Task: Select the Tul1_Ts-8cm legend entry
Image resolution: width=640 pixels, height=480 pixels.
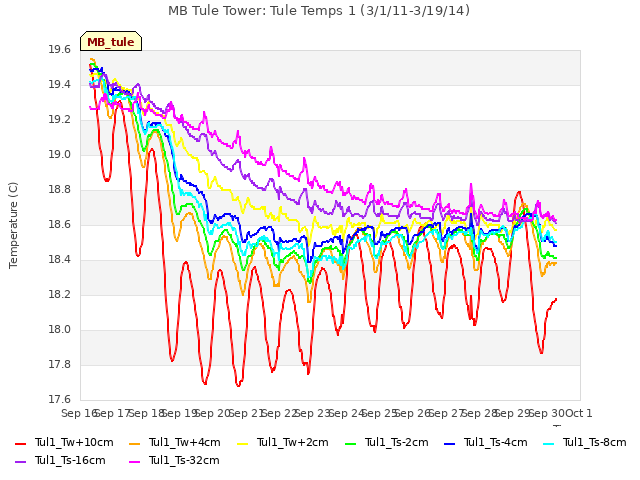Action: coord(584,442)
